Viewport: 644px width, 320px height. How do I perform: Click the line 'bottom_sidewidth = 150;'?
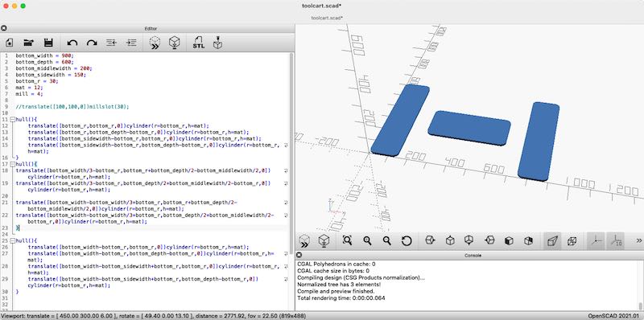click(x=51, y=75)
